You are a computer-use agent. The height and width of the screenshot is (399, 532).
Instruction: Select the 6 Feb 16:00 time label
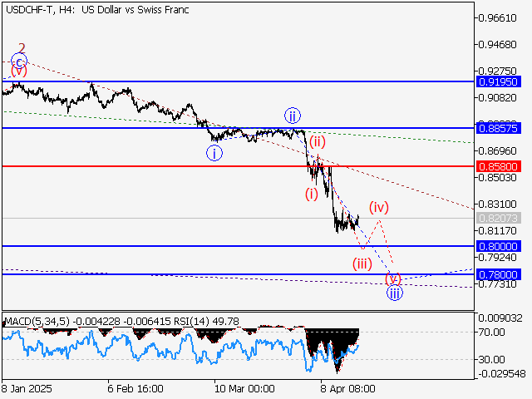pos(135,388)
